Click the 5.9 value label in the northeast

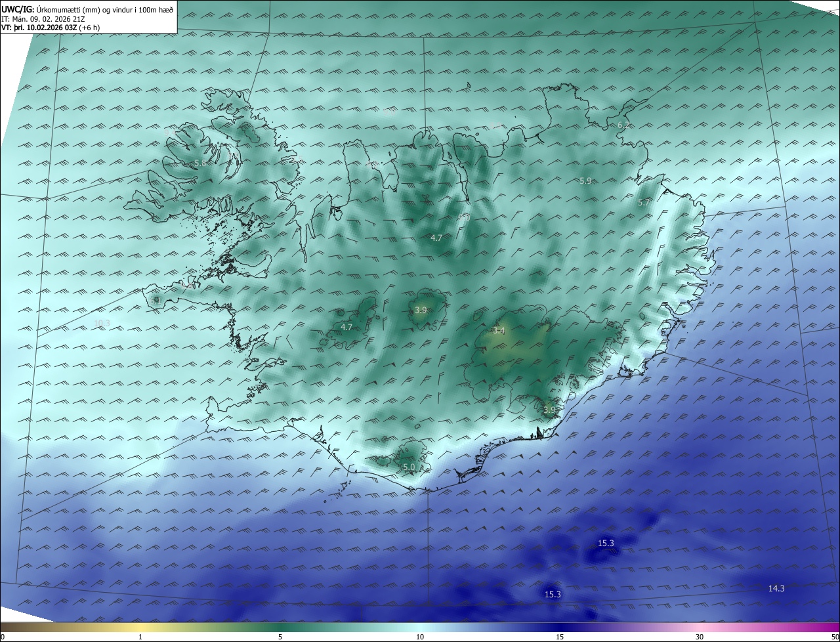[x=585, y=181]
